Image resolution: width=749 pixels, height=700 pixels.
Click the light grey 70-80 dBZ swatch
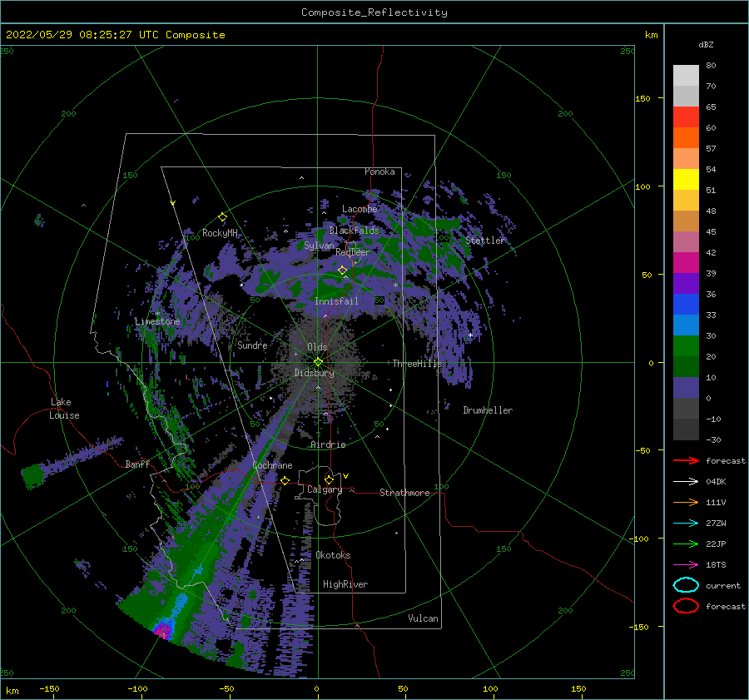point(686,76)
